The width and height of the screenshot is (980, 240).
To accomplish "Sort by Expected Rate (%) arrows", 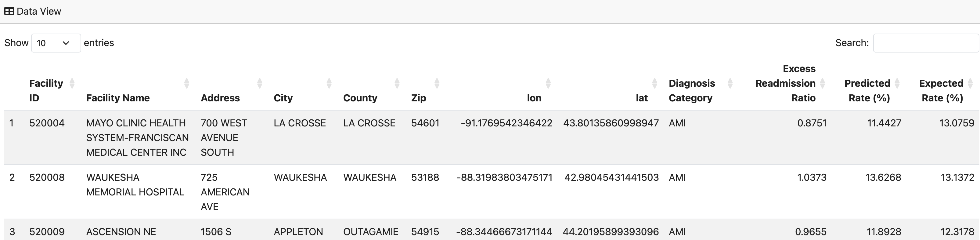I will (x=970, y=83).
